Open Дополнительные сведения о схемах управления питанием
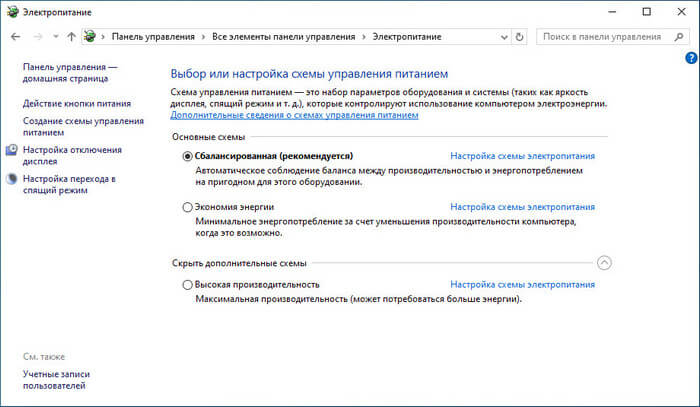 (x=294, y=115)
